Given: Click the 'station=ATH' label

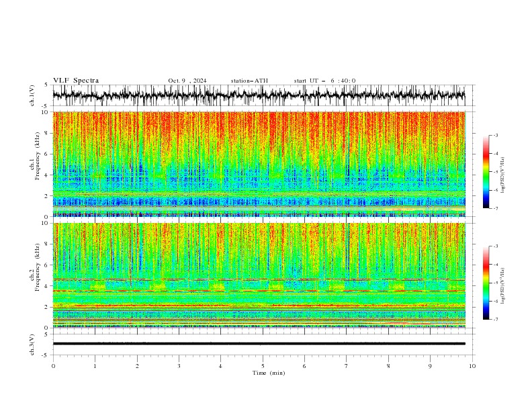Looking at the screenshot, I should pyautogui.click(x=249, y=81).
